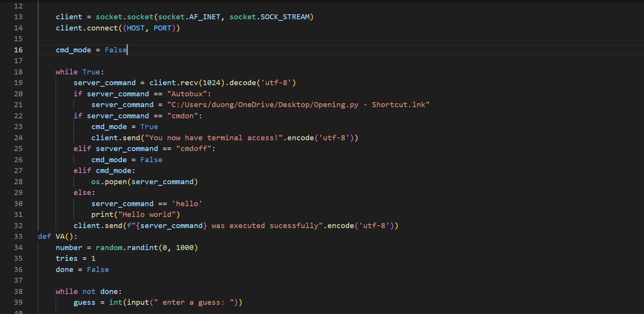Click PORT inside client.connect call
This screenshot has height=314, width=644.
click(x=162, y=28)
